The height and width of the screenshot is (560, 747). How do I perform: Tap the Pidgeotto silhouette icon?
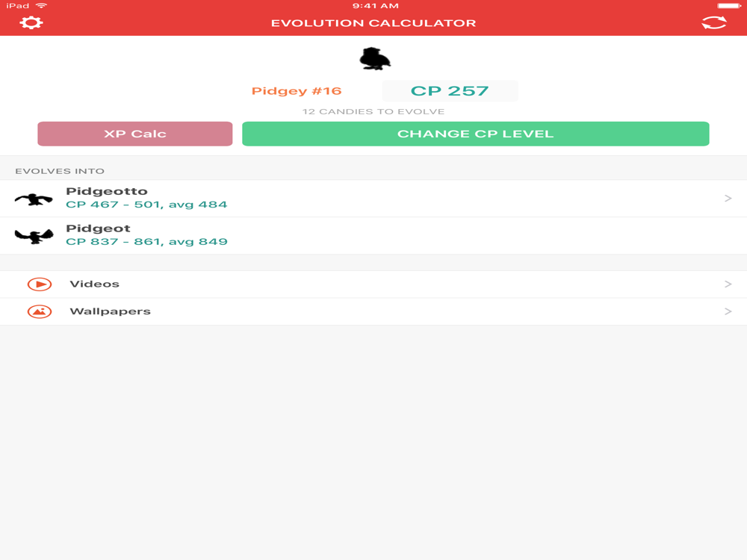[x=34, y=199]
